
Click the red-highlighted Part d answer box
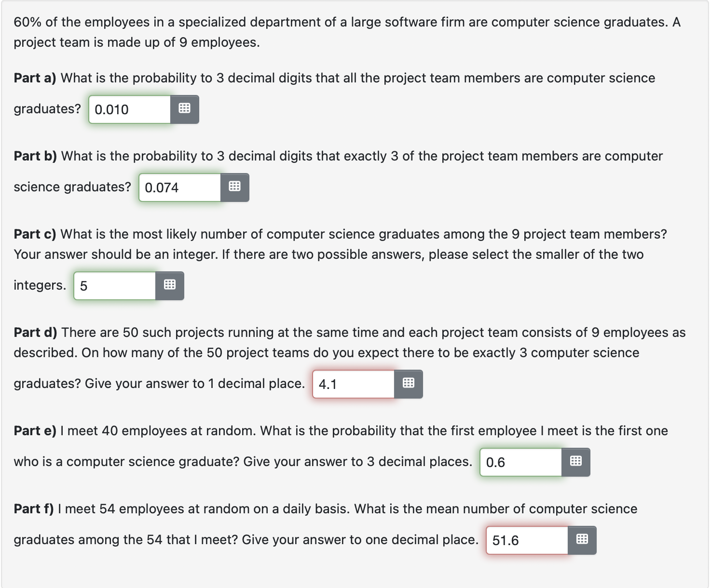click(x=354, y=384)
